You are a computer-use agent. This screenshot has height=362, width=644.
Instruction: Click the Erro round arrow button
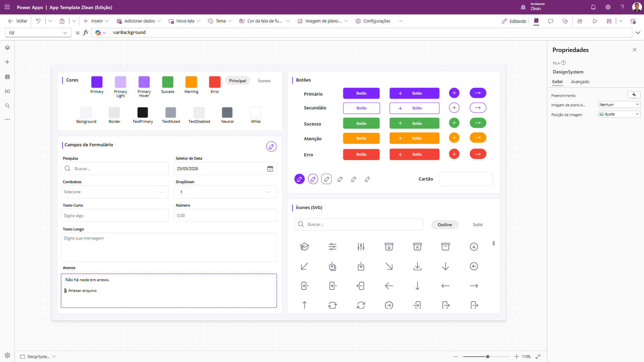[x=478, y=154]
